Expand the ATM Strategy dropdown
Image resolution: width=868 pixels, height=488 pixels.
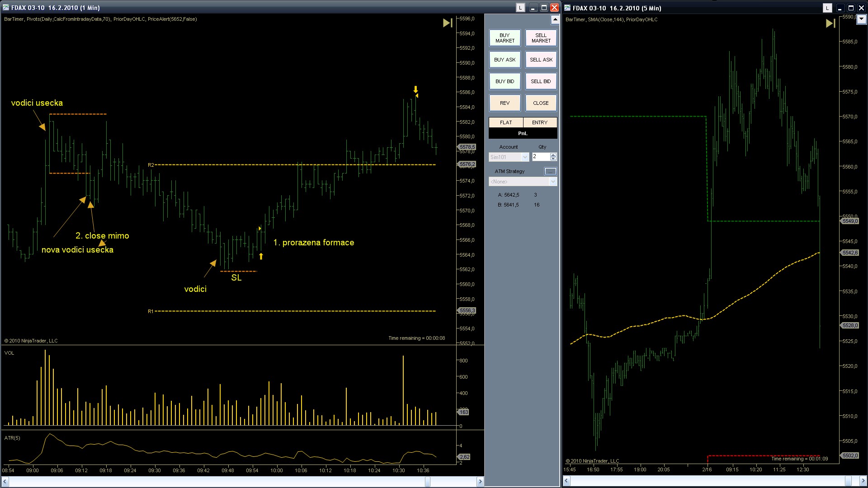coord(552,182)
